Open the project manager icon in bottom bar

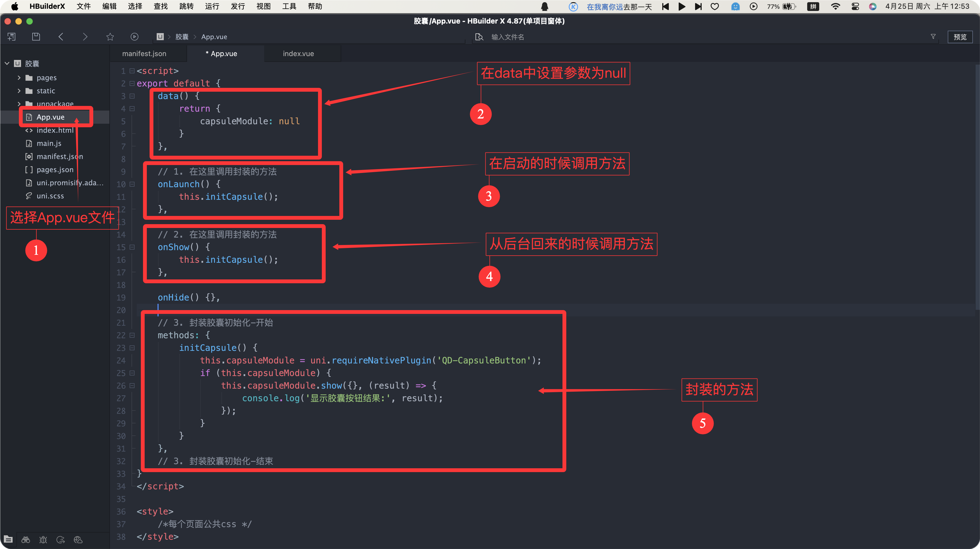(x=8, y=539)
